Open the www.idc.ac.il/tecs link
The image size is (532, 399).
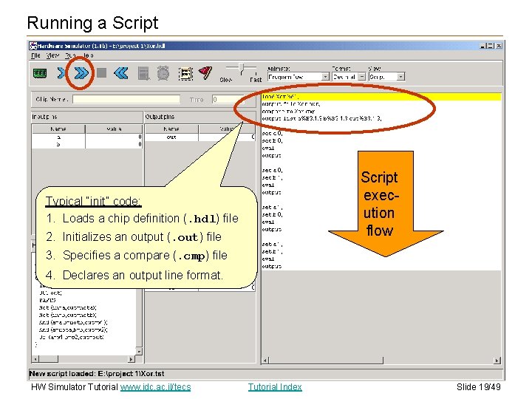(x=155, y=387)
